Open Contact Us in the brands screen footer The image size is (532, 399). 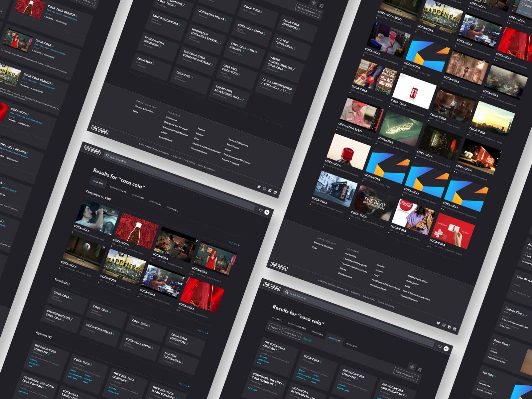[x=176, y=157]
